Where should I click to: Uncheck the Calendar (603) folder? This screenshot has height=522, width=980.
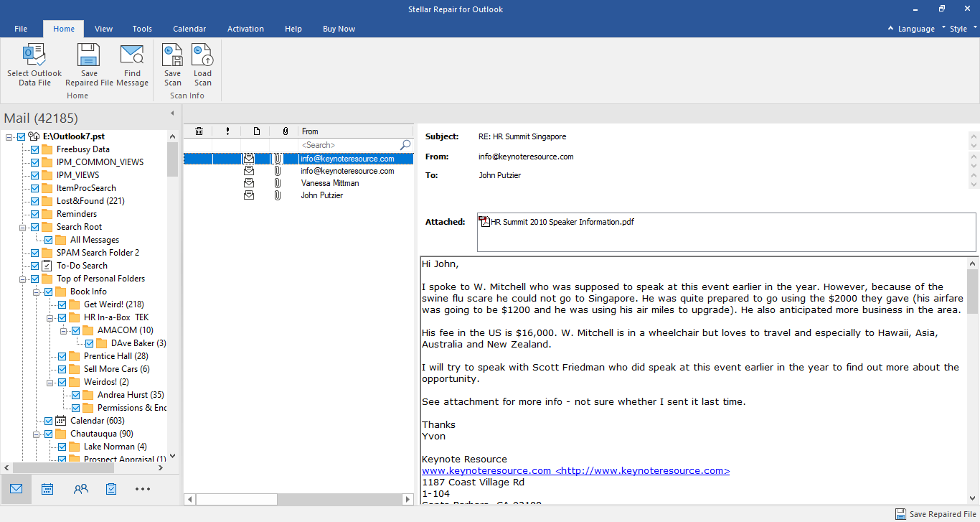tap(47, 420)
